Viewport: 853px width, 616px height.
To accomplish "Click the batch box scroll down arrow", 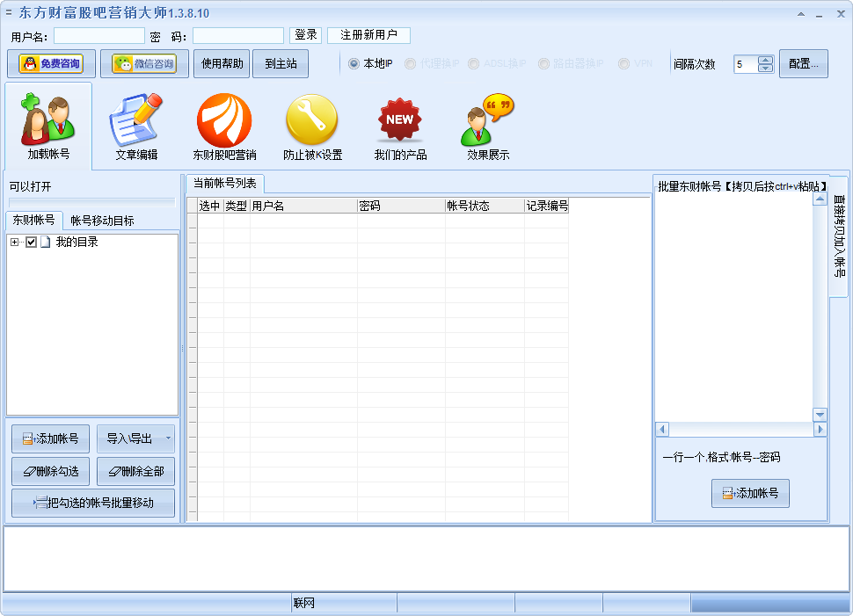I will [820, 415].
